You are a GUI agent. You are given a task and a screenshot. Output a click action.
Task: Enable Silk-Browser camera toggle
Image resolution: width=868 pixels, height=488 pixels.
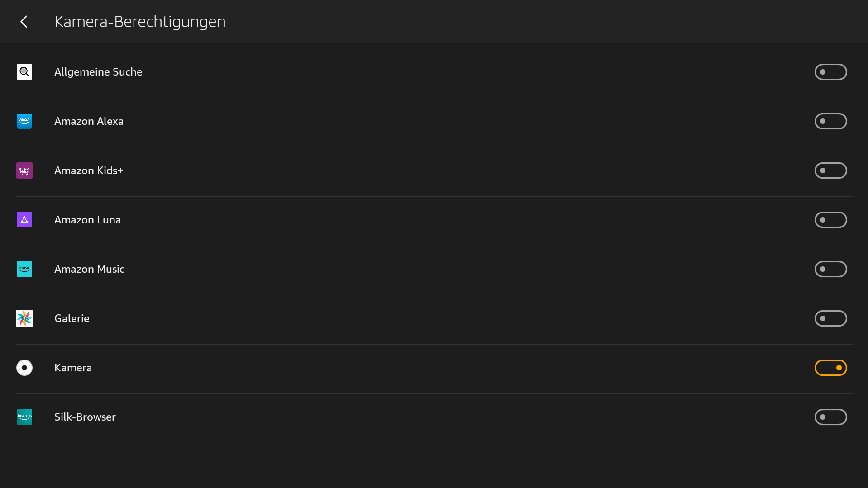830,417
